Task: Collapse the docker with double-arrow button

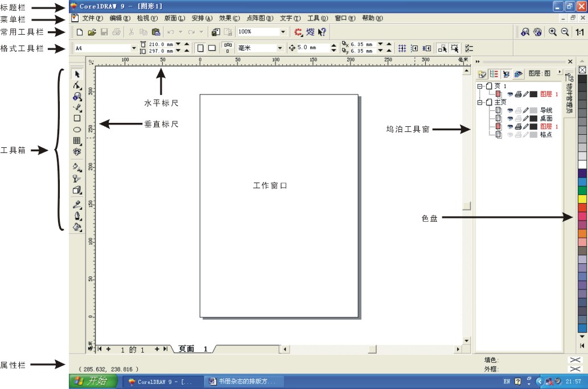Action: coord(478,61)
